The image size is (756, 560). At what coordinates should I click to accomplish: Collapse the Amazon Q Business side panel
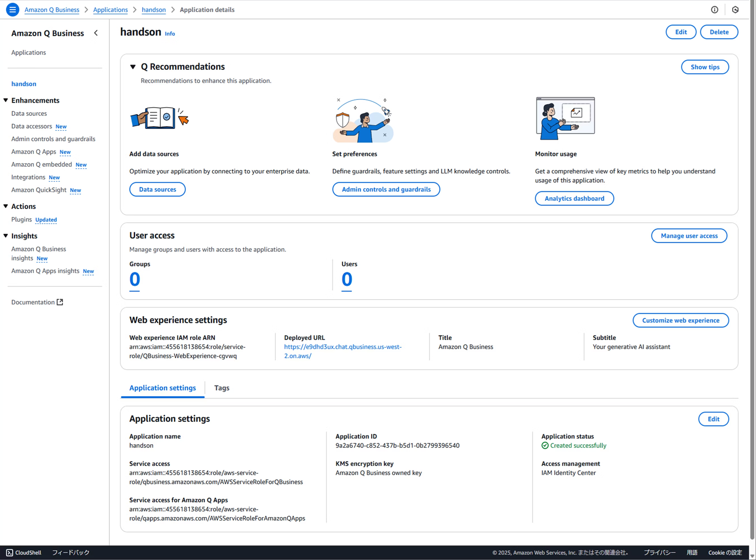[96, 33]
